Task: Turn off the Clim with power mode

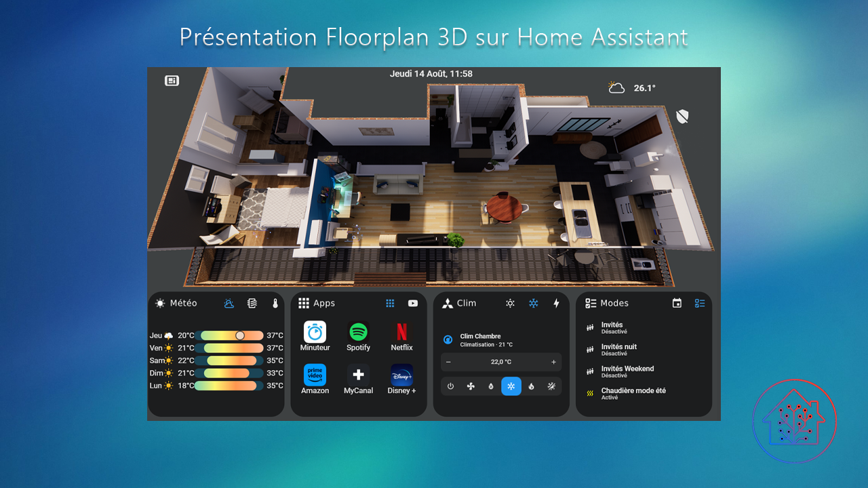Action: click(x=450, y=386)
